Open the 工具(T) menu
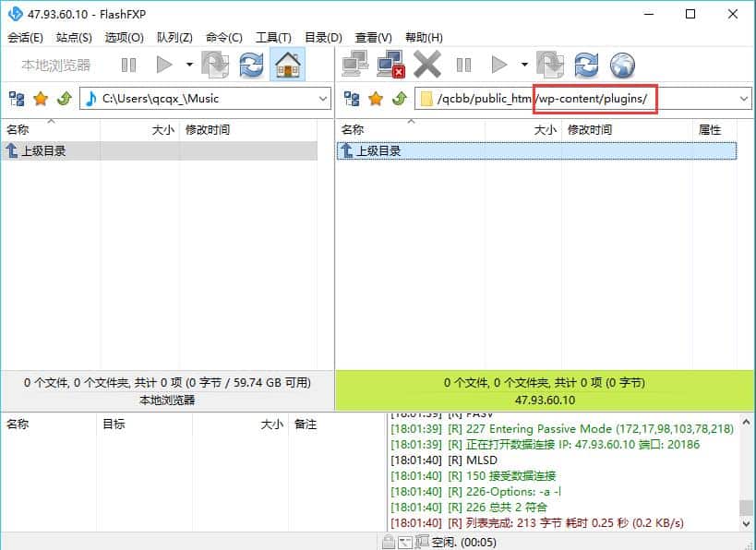The image size is (756, 550). point(273,37)
